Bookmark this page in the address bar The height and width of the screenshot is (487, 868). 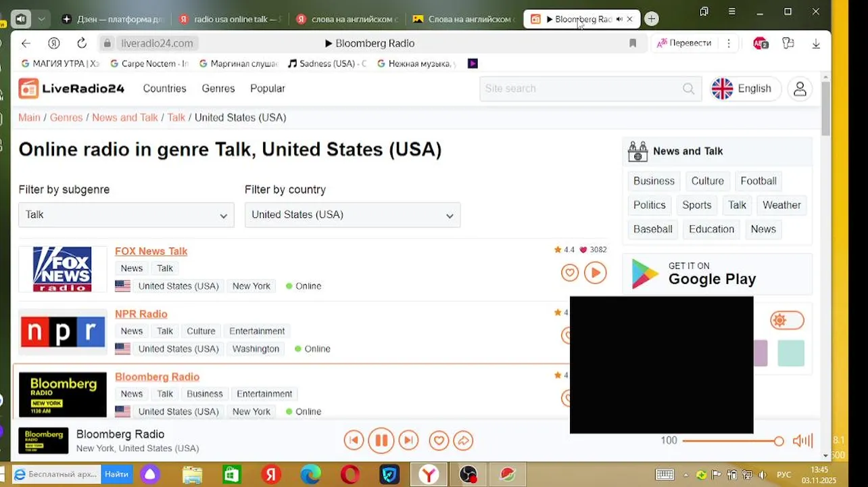click(633, 43)
